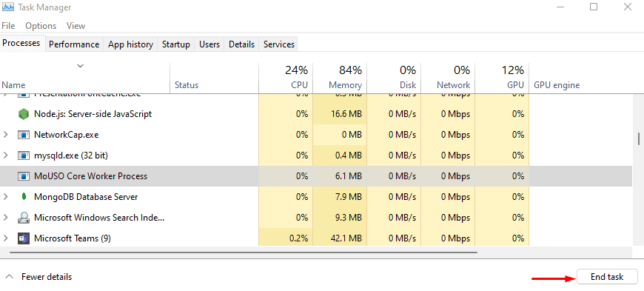The width and height of the screenshot is (644, 291).
Task: Switch to the Details tab
Action: coord(242,44)
